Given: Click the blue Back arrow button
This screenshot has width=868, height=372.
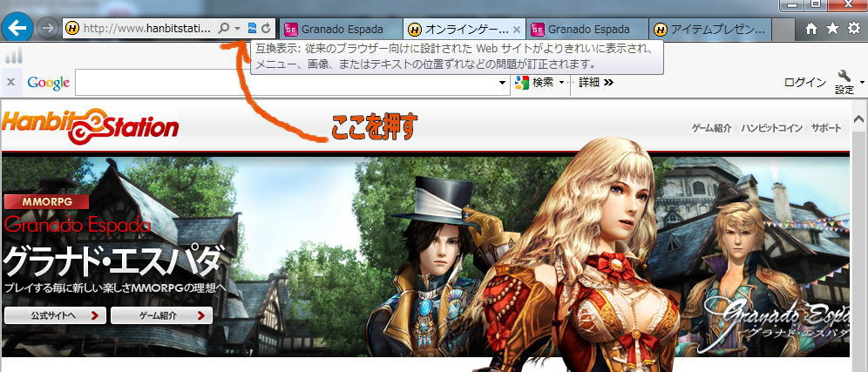Looking at the screenshot, I should click(17, 28).
